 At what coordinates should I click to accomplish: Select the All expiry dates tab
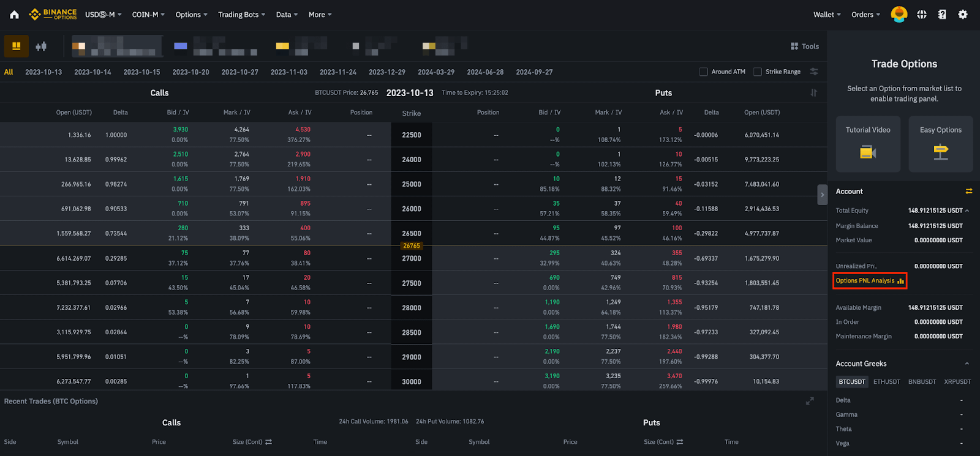tap(9, 72)
